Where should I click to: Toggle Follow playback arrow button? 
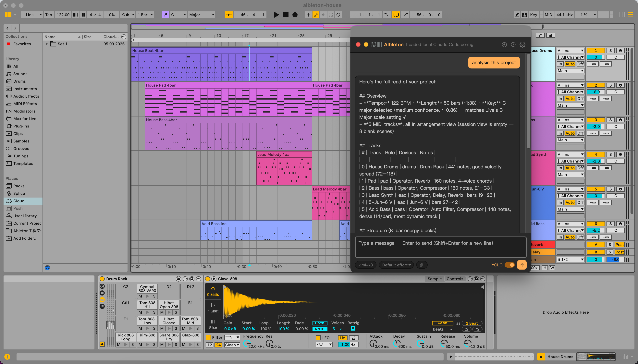[229, 15]
